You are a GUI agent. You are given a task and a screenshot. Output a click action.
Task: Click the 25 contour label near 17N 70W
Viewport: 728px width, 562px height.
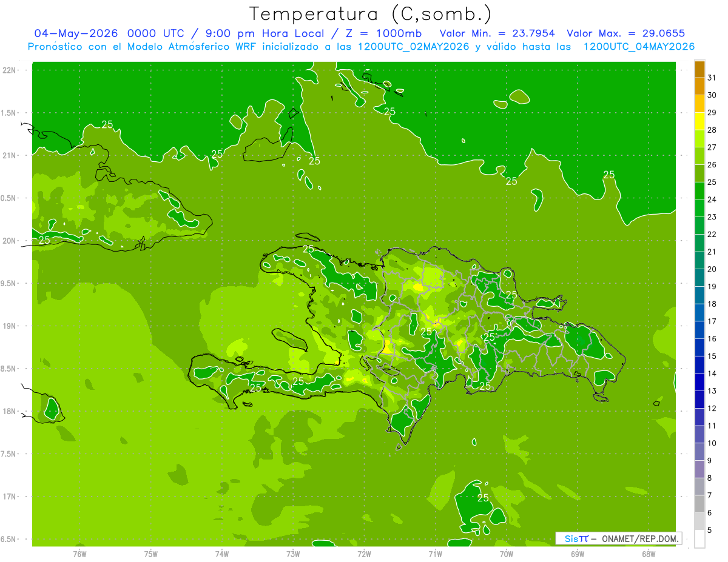(x=483, y=498)
